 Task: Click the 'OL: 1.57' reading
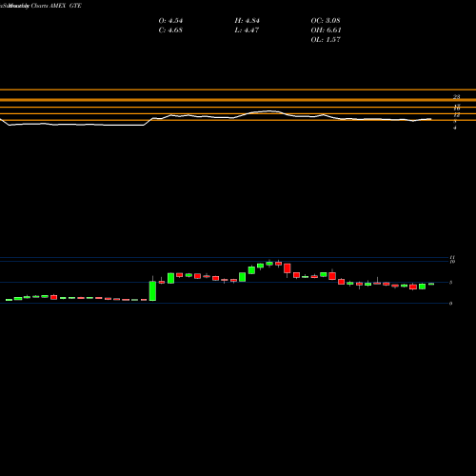[326, 40]
